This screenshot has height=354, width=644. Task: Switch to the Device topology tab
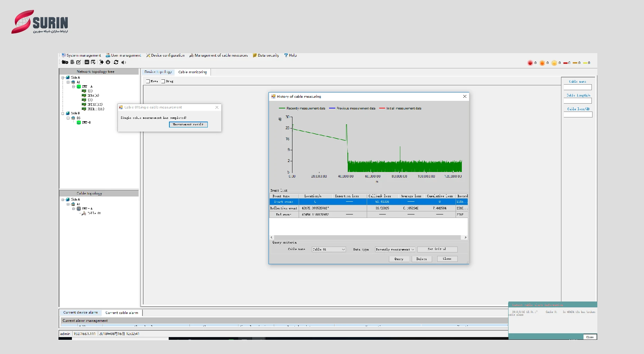pos(158,72)
